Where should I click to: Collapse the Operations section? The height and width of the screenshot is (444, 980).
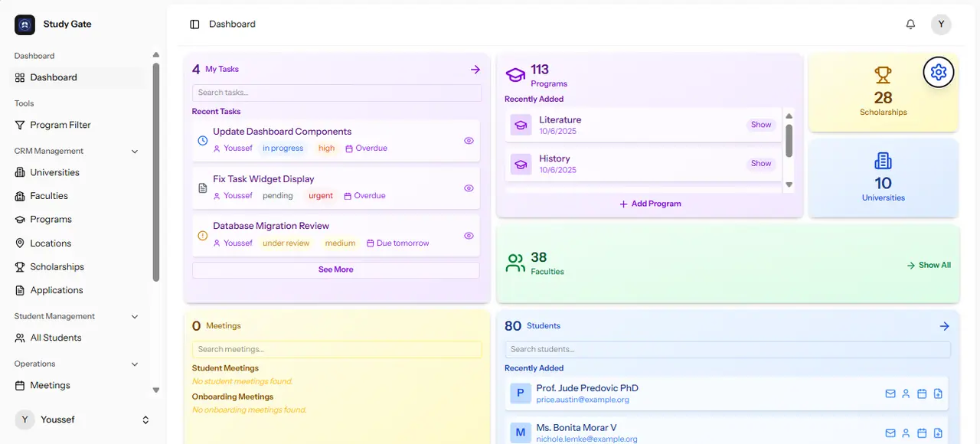click(x=135, y=364)
